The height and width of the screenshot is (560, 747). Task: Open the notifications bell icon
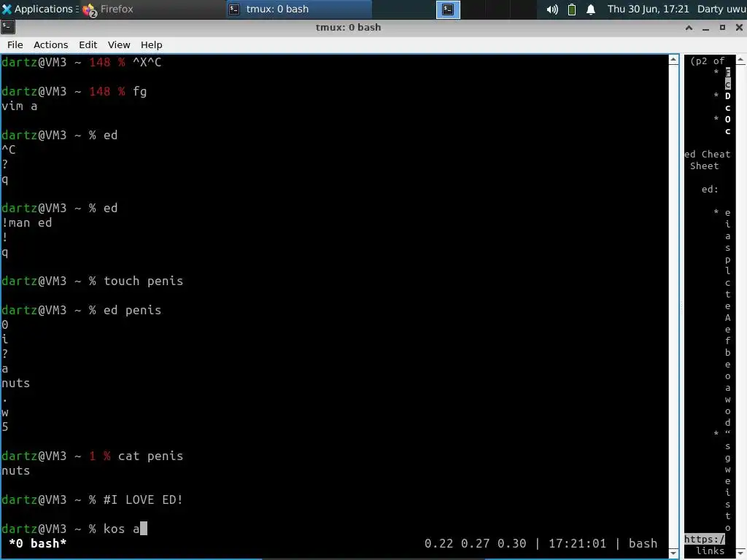591,9
